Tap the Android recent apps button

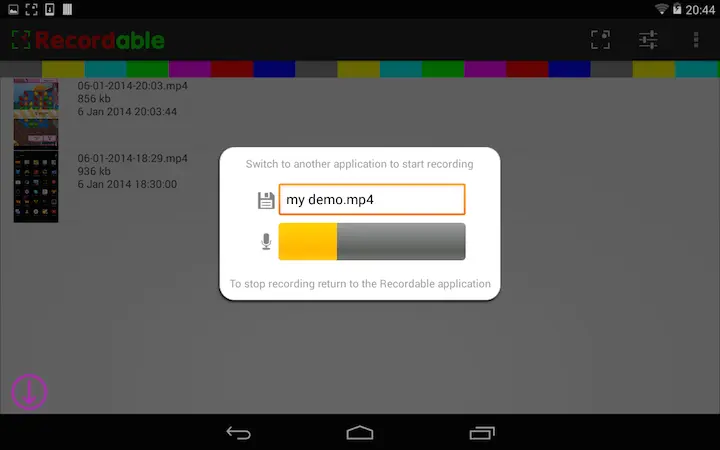pos(482,433)
